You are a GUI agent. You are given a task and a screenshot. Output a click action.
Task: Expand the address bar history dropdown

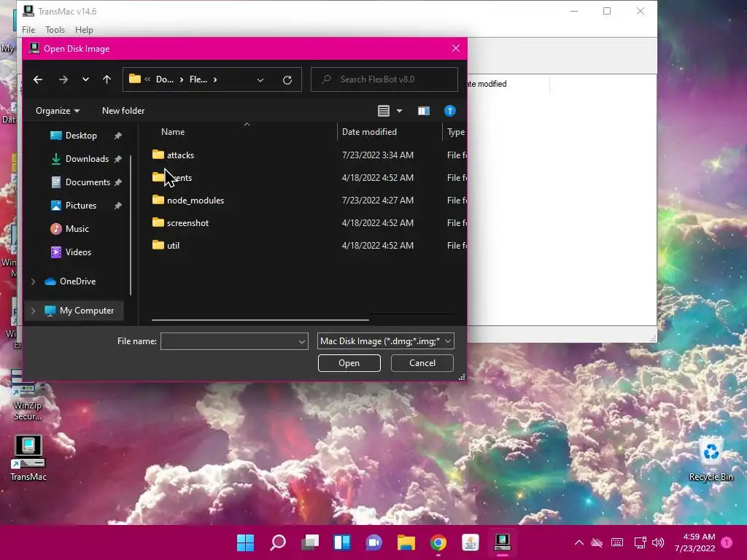click(x=260, y=80)
